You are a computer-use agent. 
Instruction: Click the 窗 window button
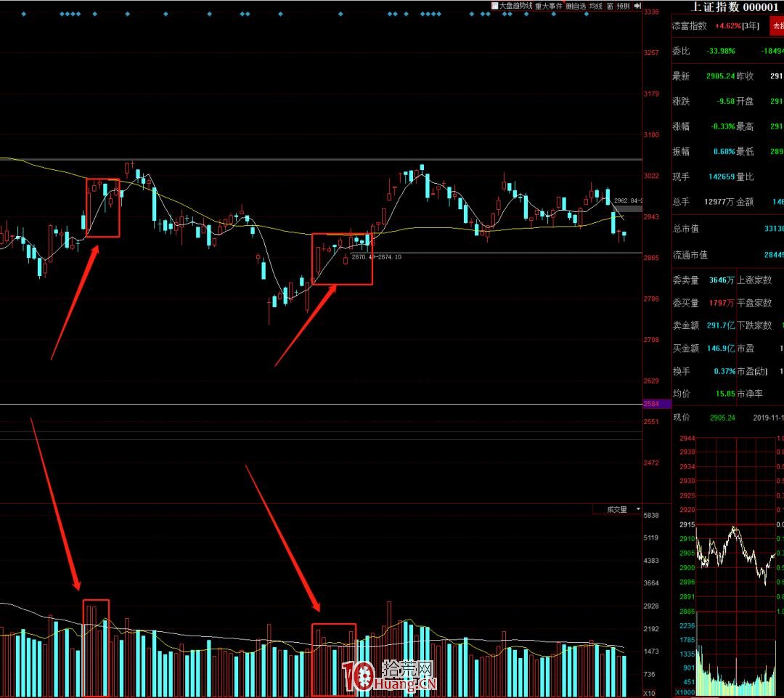[610, 6]
